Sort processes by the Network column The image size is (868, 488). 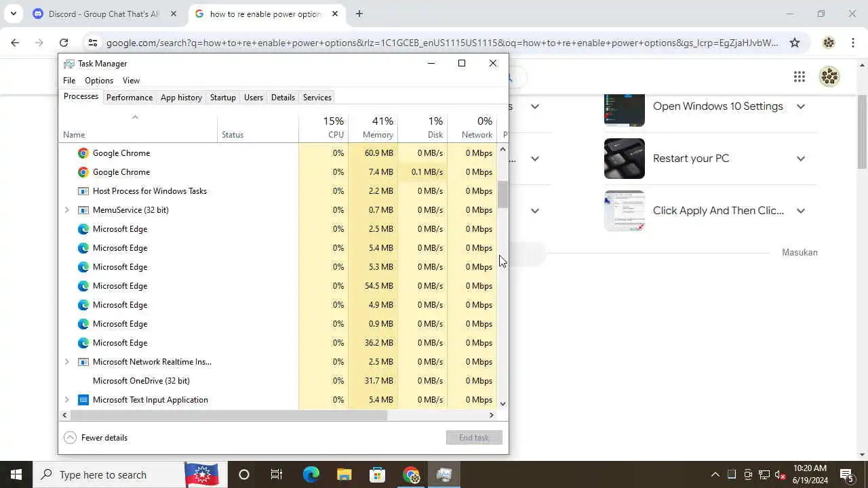coord(472,127)
